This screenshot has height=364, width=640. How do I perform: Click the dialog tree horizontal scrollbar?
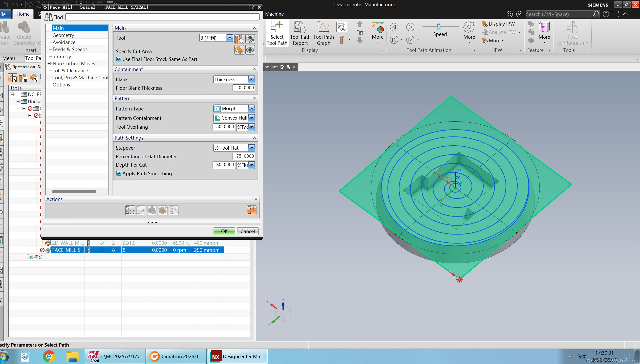click(74, 191)
